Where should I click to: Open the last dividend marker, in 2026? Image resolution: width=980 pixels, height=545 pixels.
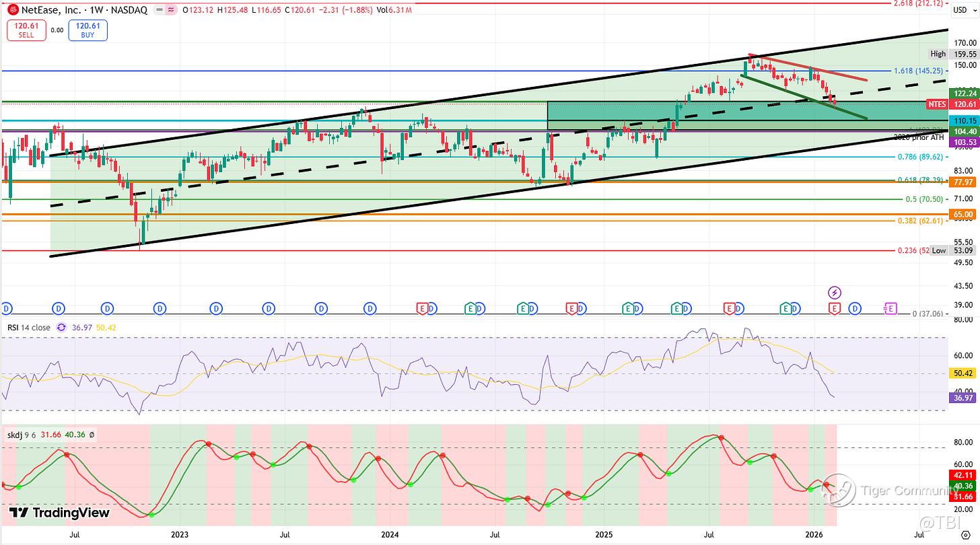855,308
